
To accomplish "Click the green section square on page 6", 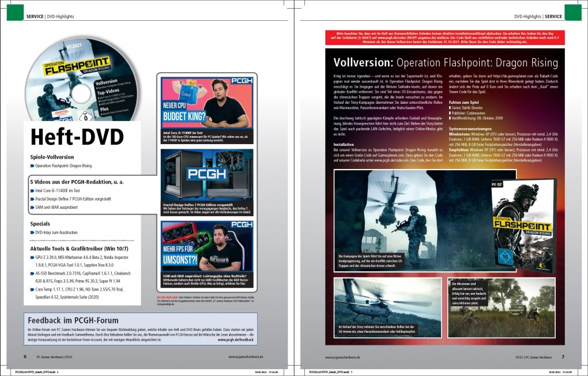I will (x=15, y=12).
